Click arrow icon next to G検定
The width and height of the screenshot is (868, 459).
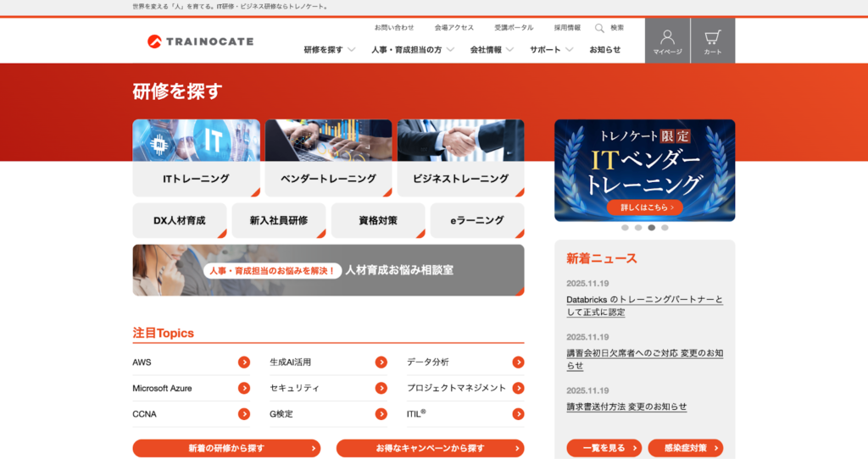[x=381, y=414]
